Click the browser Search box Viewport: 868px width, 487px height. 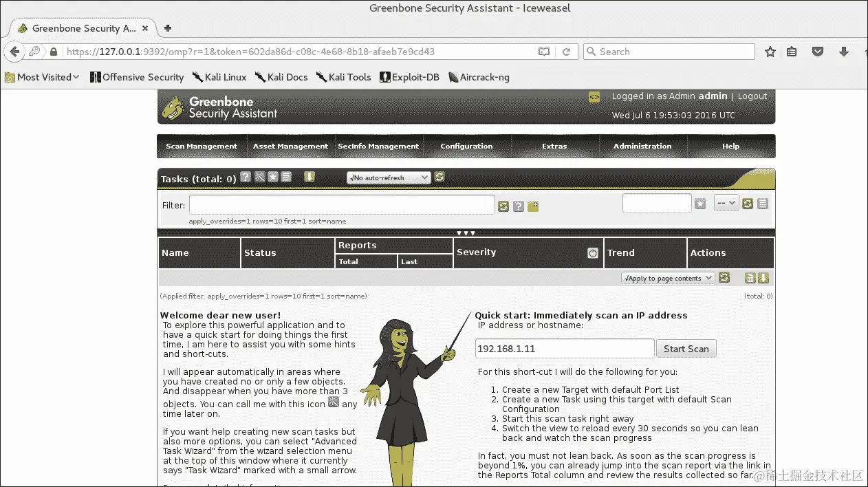[x=669, y=52]
